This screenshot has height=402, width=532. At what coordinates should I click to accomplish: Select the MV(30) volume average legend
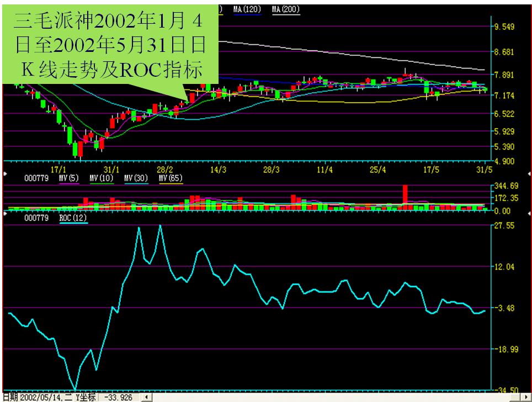pos(136,178)
